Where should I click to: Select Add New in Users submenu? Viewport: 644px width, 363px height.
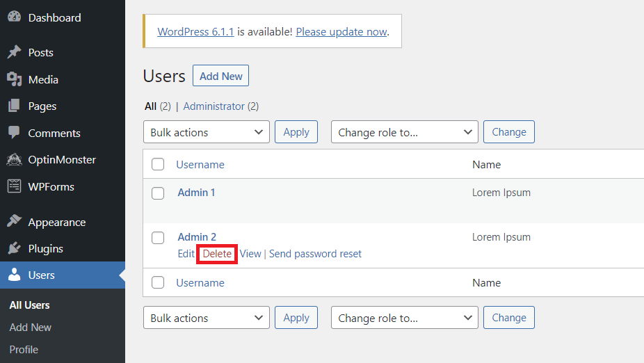point(31,328)
